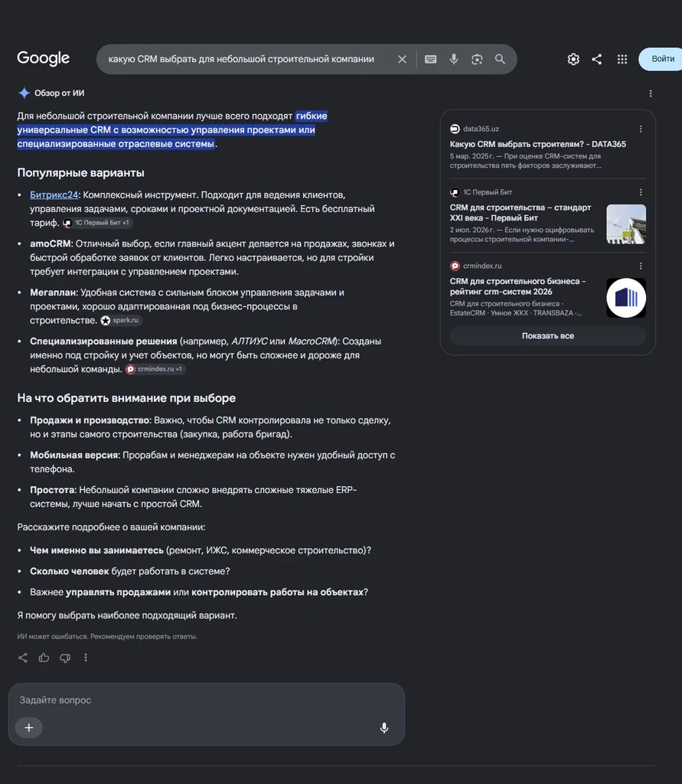Focus the Задайте вопрос input field
682x784 pixels.
207,700
